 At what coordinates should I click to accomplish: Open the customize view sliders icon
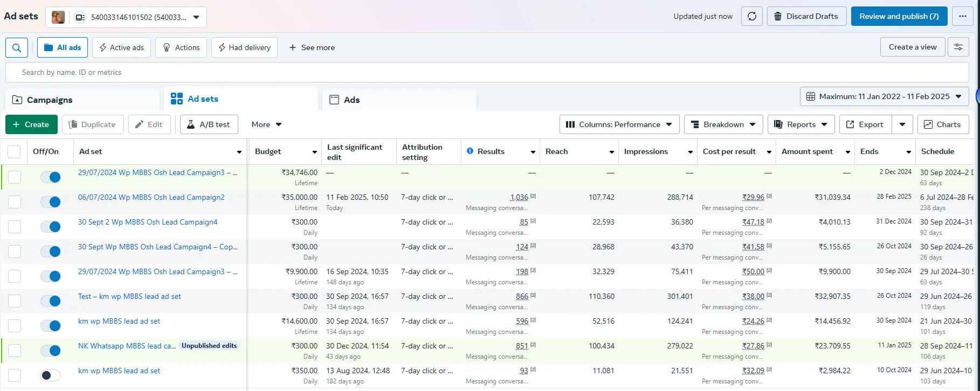[x=958, y=47]
